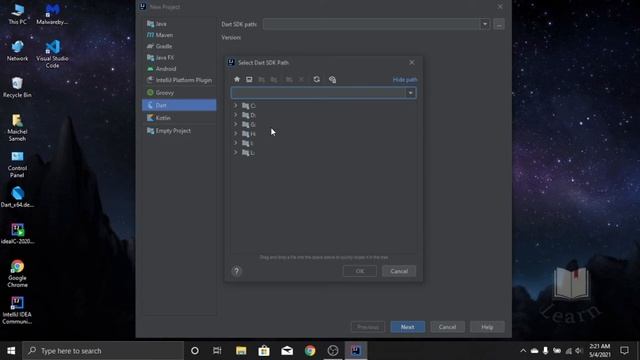
Task: Open Chrome from the taskbar
Action: [310, 351]
